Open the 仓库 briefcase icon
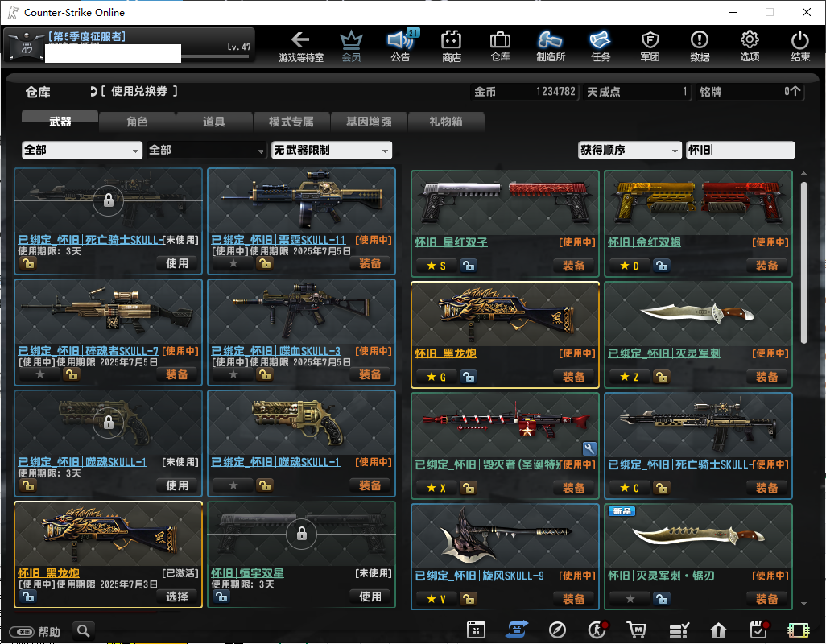Viewport: 826px width, 644px height. tap(500, 46)
